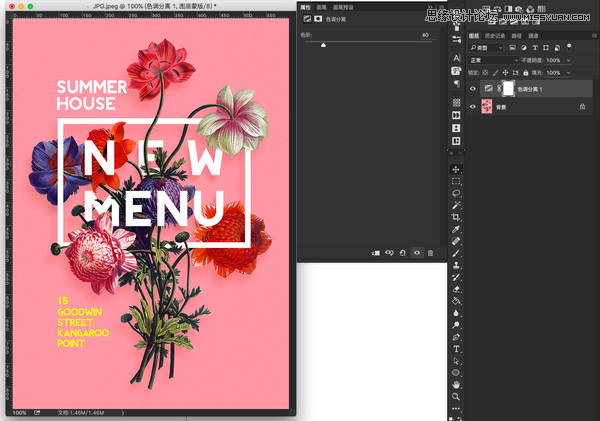Select the Eraser tool
Screen dimensions: 600x421
456,289
